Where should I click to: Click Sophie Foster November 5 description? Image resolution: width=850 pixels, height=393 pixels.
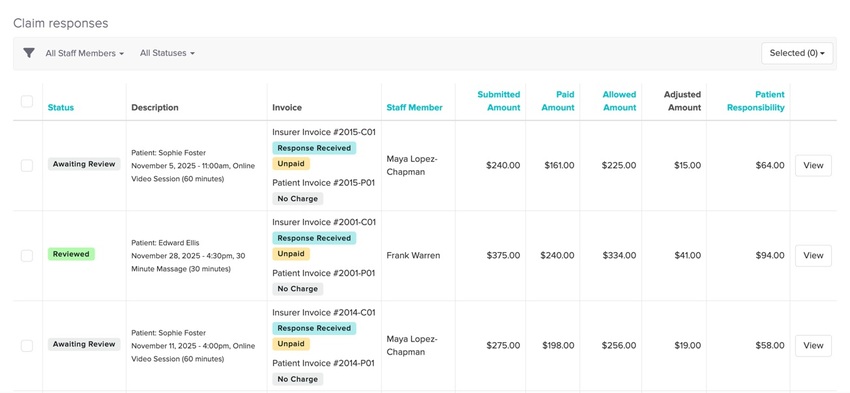tap(193, 166)
